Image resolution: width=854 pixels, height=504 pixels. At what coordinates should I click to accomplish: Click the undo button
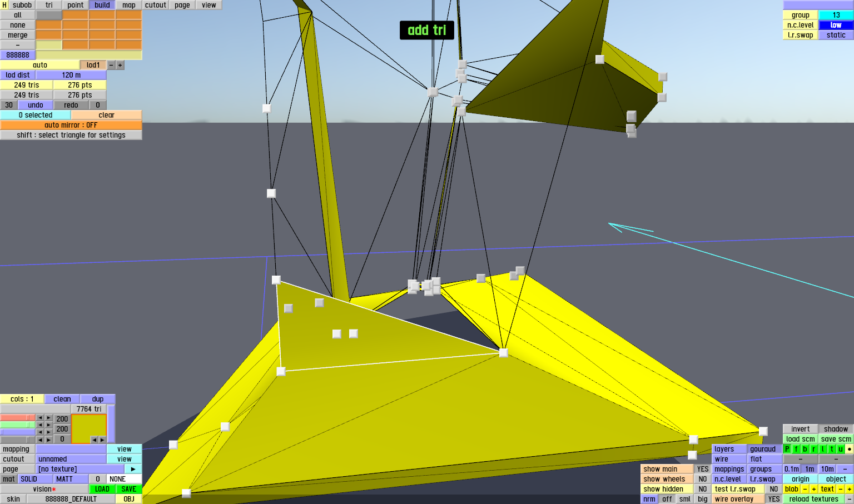click(36, 105)
